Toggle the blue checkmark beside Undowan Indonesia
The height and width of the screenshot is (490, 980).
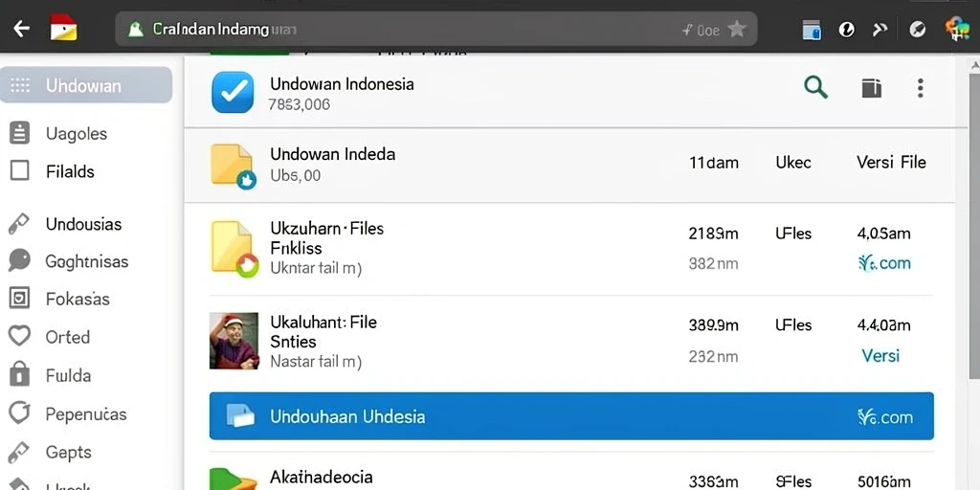[233, 92]
